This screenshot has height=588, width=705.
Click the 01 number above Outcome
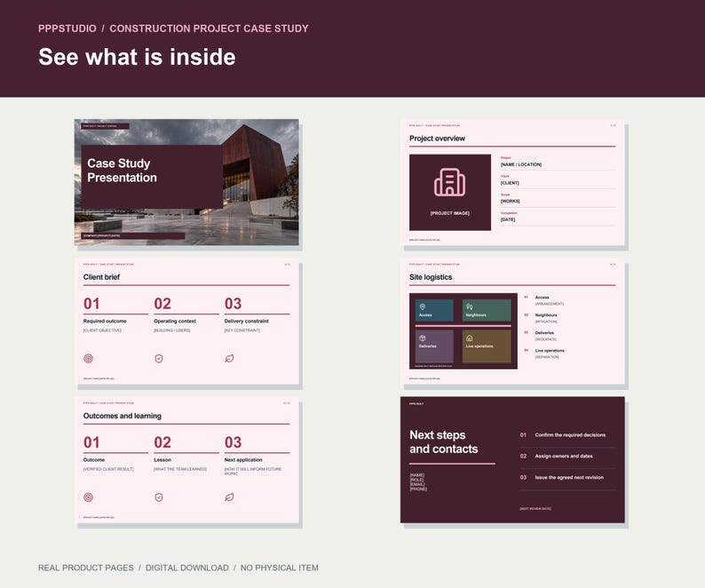point(91,442)
